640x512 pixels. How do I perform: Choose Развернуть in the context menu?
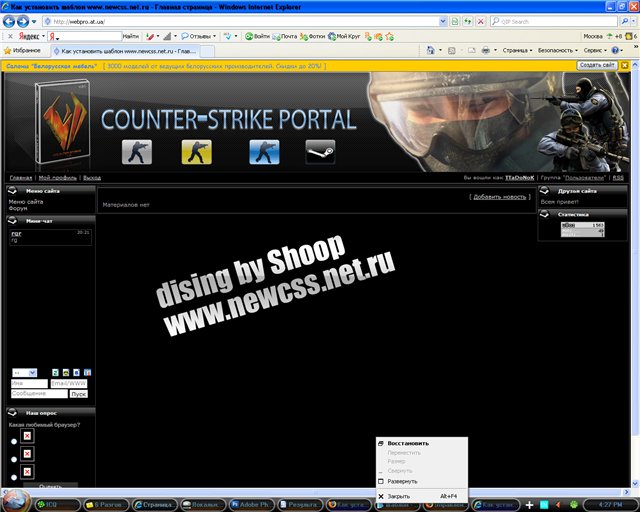(x=422, y=481)
